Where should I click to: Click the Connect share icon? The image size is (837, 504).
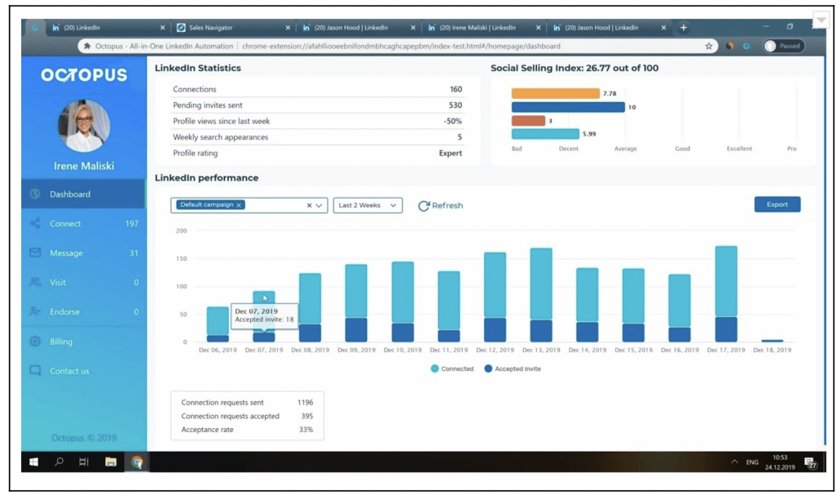(x=35, y=224)
